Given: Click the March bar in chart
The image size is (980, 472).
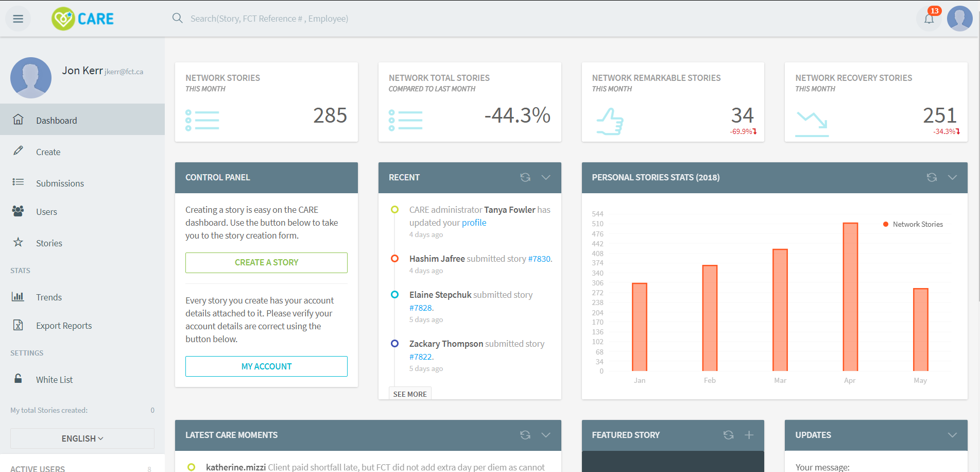Looking at the screenshot, I should (x=780, y=310).
